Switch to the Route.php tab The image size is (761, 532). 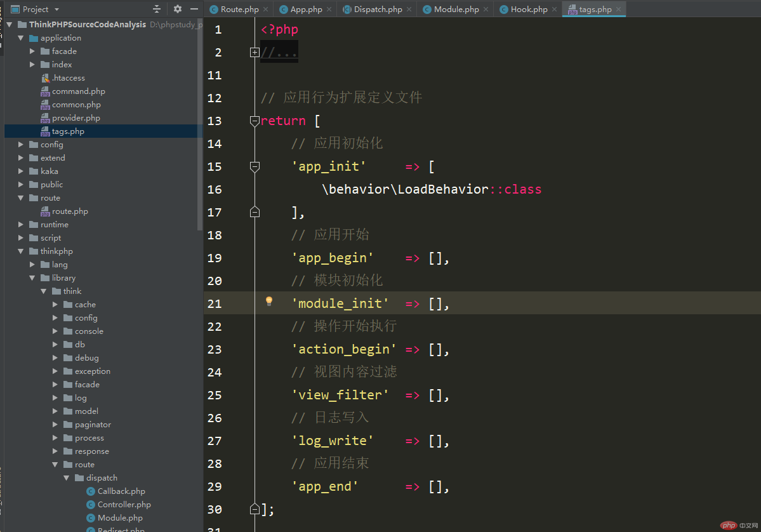tap(239, 10)
